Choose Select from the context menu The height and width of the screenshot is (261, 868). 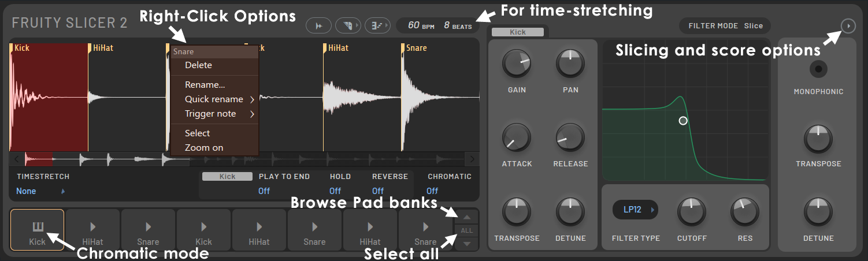(x=214, y=133)
